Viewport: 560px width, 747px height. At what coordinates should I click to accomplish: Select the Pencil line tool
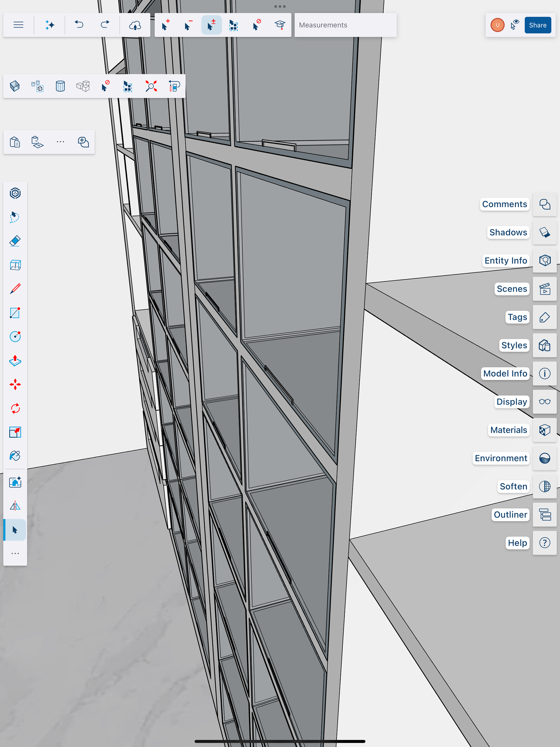pyautogui.click(x=15, y=289)
